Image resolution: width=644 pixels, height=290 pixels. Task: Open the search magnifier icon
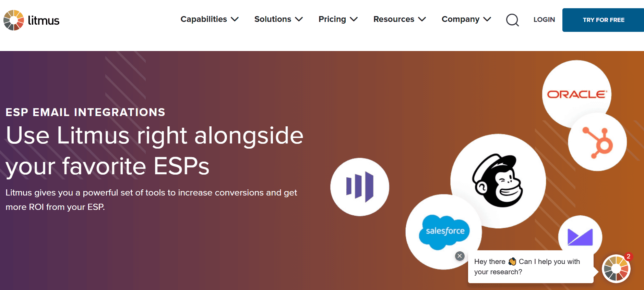pyautogui.click(x=512, y=20)
